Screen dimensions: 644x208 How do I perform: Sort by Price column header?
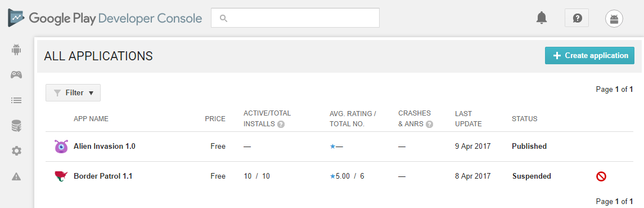[215, 119]
